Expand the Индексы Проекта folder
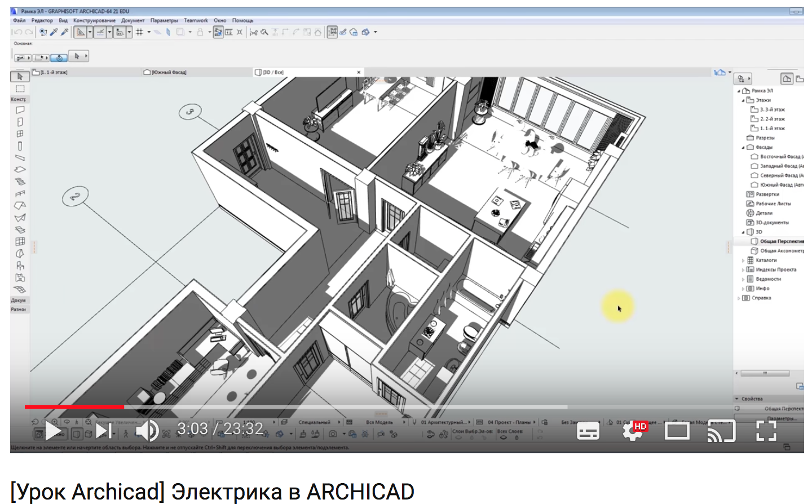 [743, 269]
